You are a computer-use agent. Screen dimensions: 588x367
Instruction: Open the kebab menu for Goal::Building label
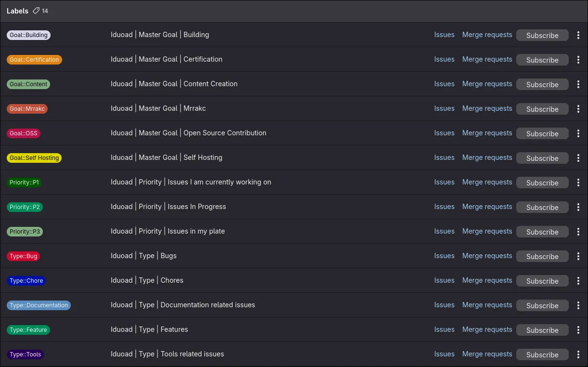tap(578, 35)
